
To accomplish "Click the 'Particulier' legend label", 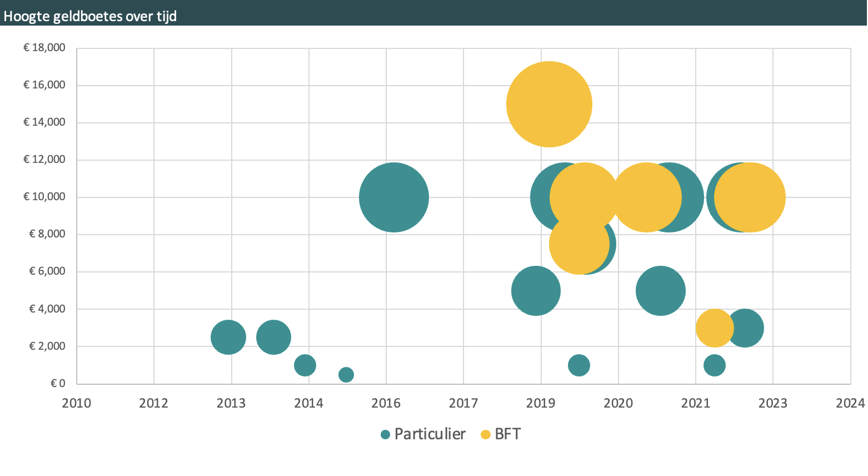I will pyautogui.click(x=430, y=434).
